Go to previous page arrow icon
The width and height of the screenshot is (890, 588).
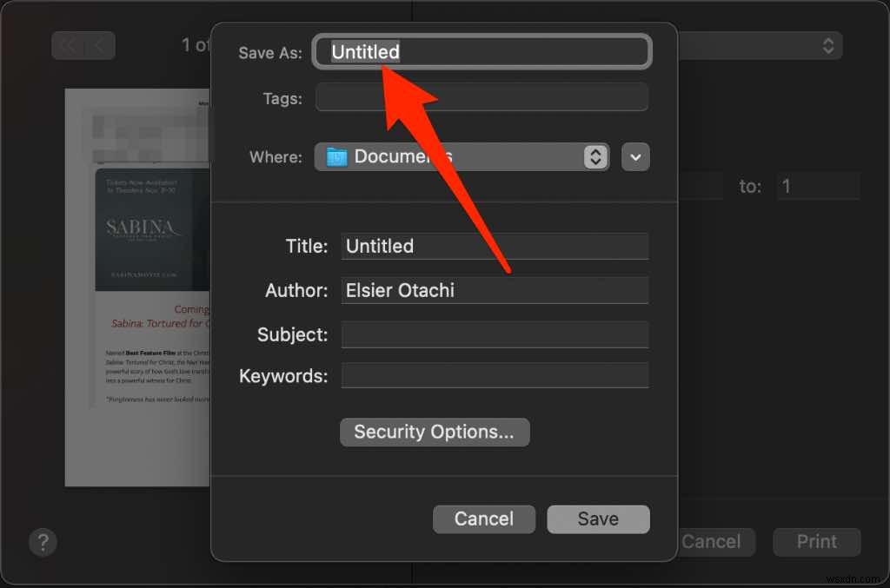(99, 45)
